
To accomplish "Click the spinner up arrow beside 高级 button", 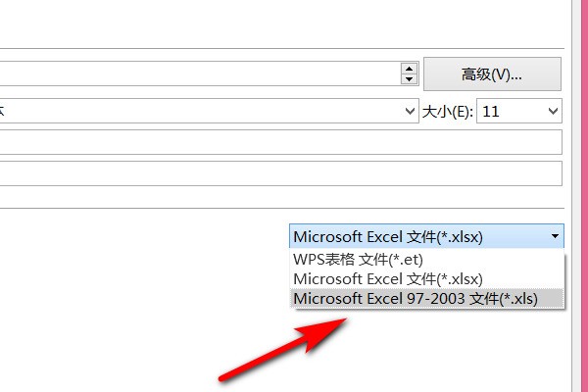I will click(410, 68).
